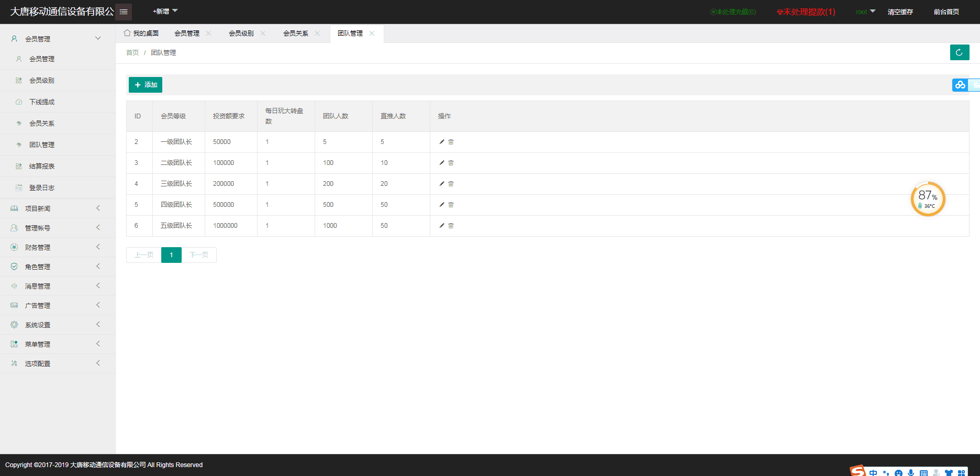Click the 添加 button to add a record
This screenshot has height=476, width=980.
pos(145,84)
